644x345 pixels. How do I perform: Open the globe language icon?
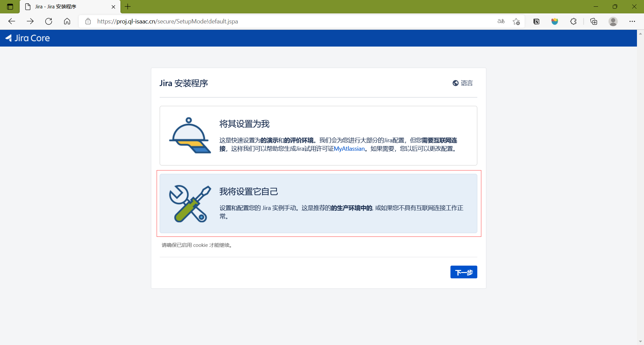pos(455,83)
